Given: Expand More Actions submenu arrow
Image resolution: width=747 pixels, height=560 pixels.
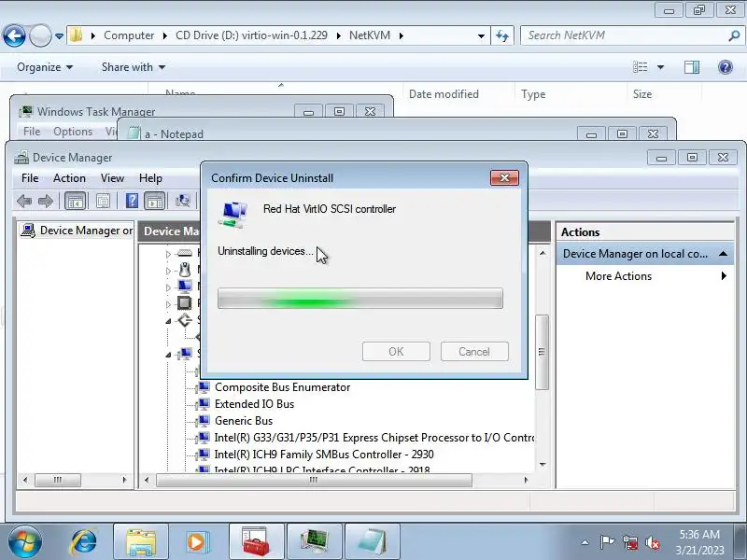Looking at the screenshot, I should [x=724, y=275].
